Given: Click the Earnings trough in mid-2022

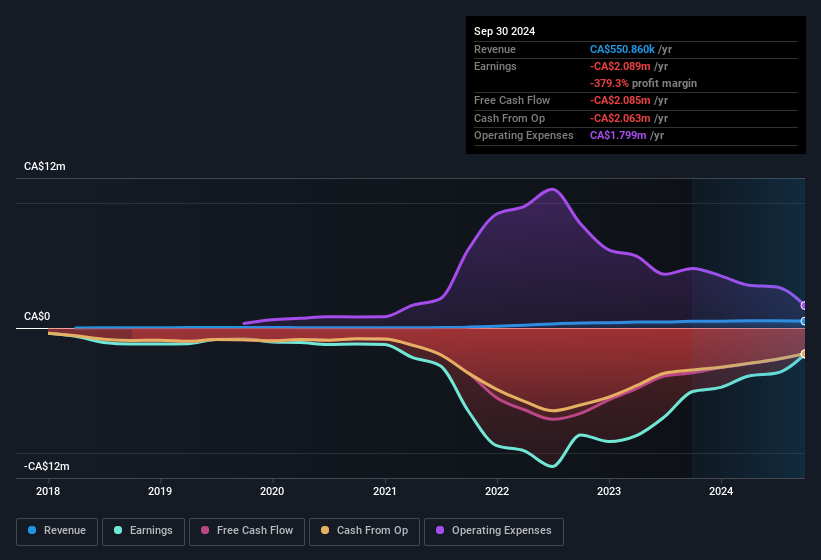Looking at the screenshot, I should coord(552,465).
